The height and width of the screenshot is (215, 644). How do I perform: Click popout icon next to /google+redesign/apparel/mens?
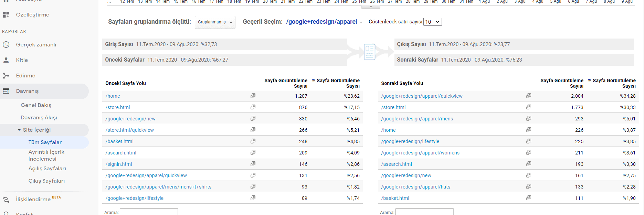pos(529,118)
